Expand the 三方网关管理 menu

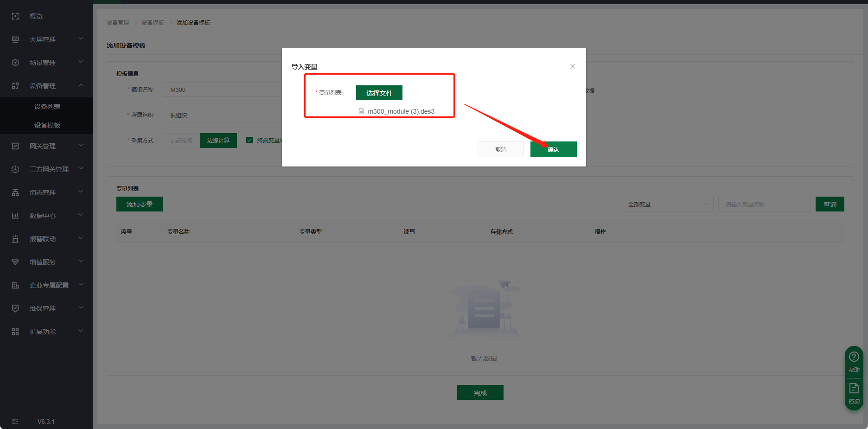[81, 168]
